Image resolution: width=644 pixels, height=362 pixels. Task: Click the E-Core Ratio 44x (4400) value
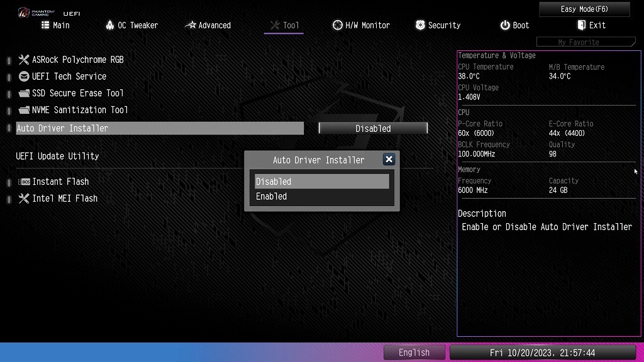[x=567, y=133]
